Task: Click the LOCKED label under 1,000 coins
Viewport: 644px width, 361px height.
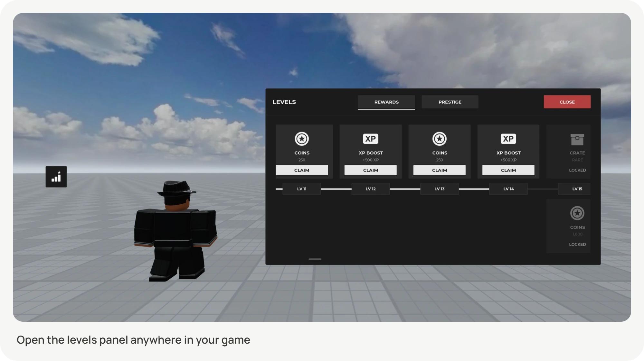Action: (577, 245)
